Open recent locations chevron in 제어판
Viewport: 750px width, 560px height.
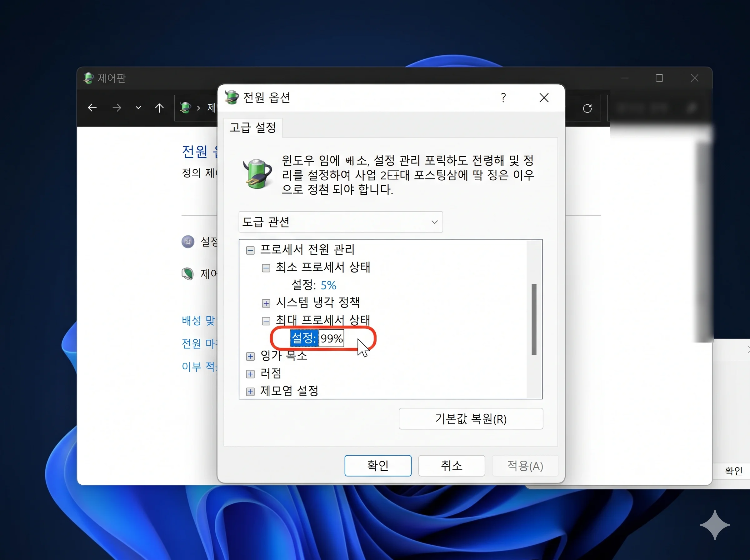(x=138, y=108)
